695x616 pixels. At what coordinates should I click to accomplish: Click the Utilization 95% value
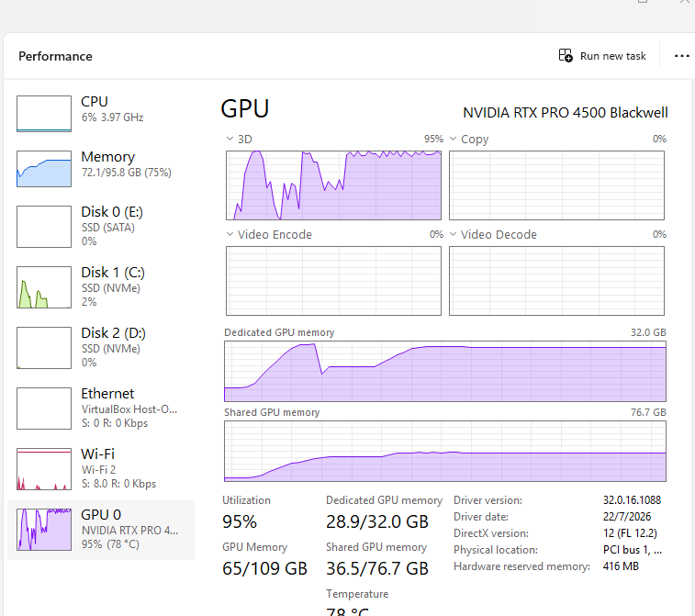click(240, 521)
